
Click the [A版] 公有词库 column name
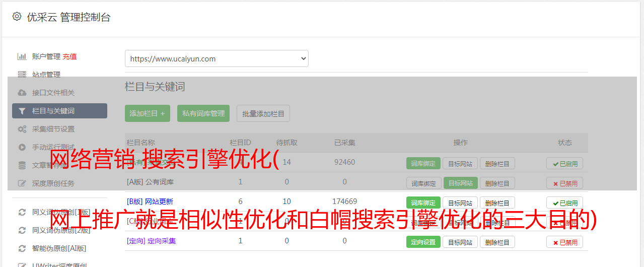pos(151,182)
